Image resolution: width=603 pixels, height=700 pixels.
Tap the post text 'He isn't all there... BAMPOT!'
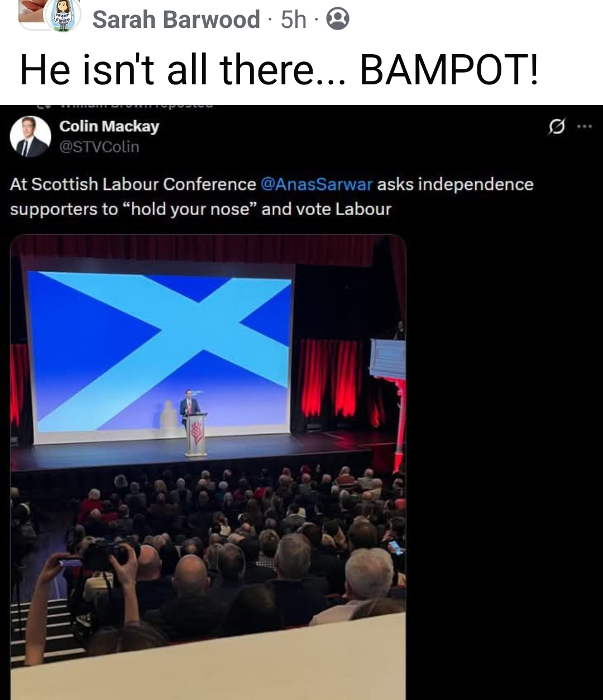click(279, 70)
